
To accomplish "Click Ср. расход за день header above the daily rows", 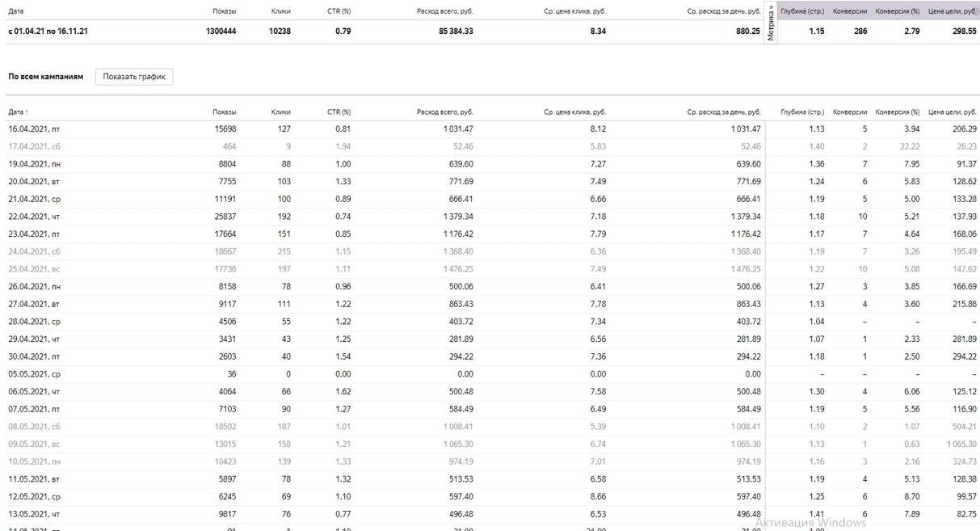I will point(723,112).
